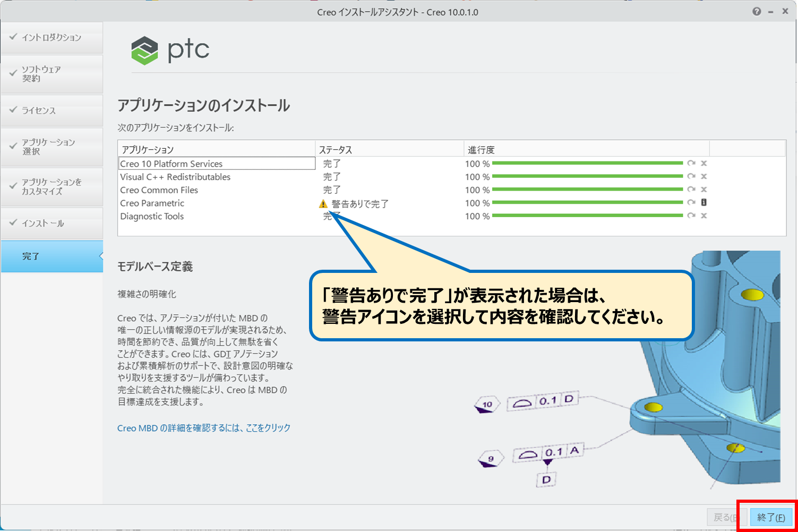This screenshot has width=798, height=532.
Task: Open help via the question mark icon
Action: (x=756, y=12)
